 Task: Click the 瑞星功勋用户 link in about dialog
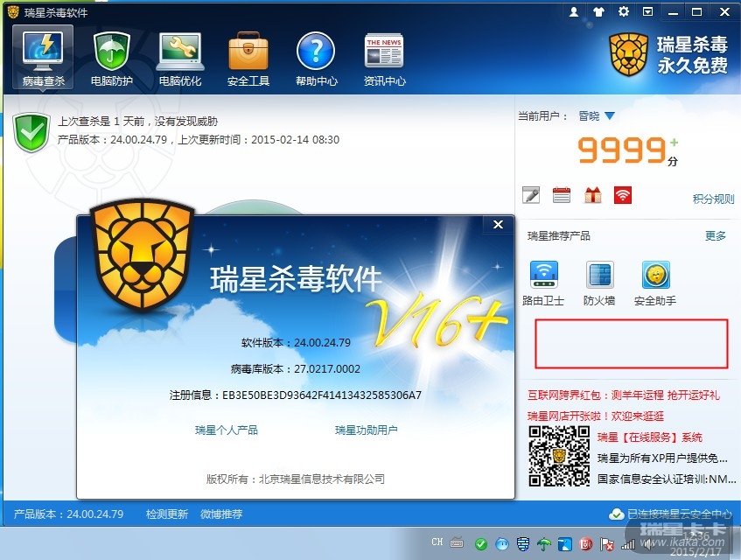click(367, 430)
